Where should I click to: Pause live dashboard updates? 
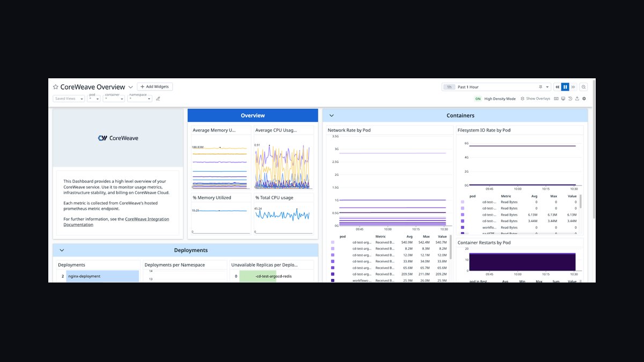[565, 87]
